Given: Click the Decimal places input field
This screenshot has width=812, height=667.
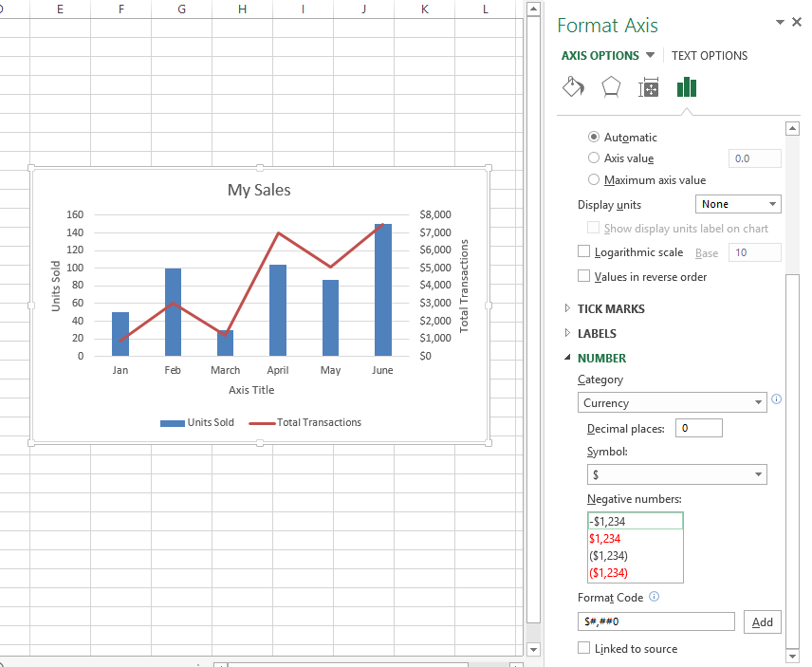Looking at the screenshot, I should [698, 428].
